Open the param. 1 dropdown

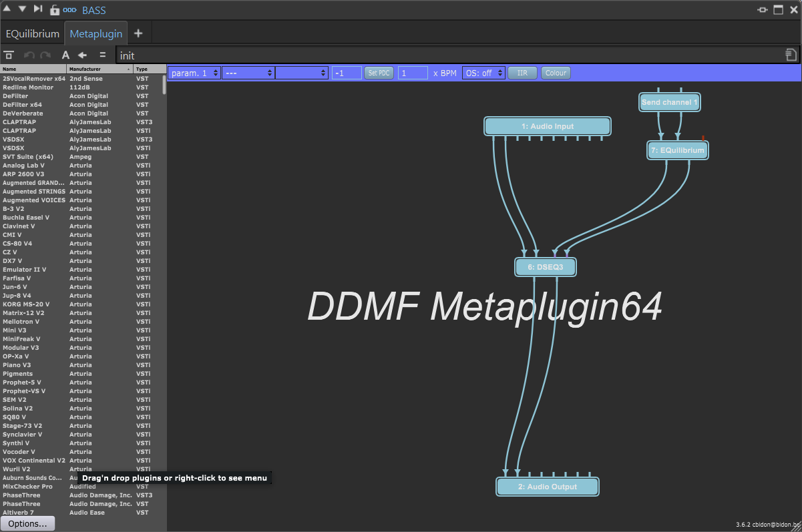pyautogui.click(x=194, y=73)
